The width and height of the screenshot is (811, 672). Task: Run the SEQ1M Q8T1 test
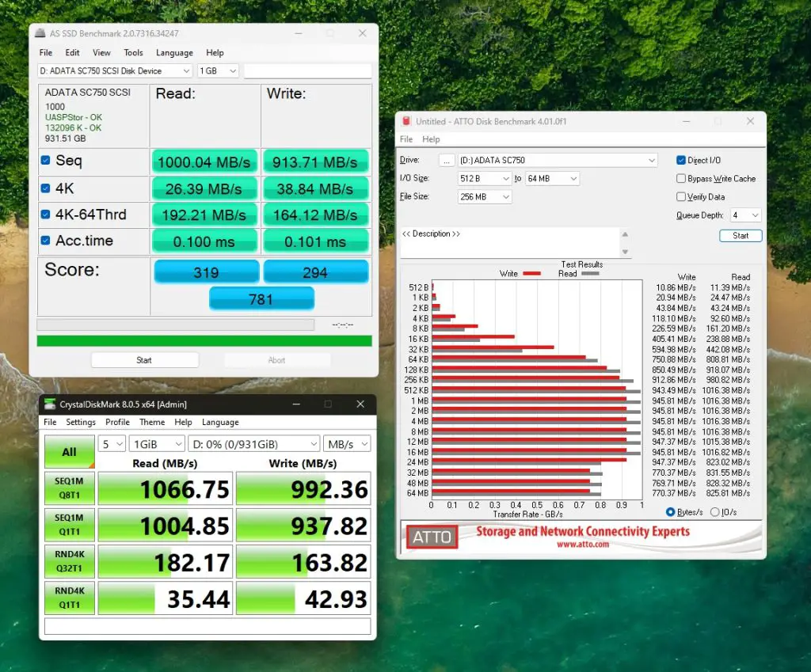70,488
